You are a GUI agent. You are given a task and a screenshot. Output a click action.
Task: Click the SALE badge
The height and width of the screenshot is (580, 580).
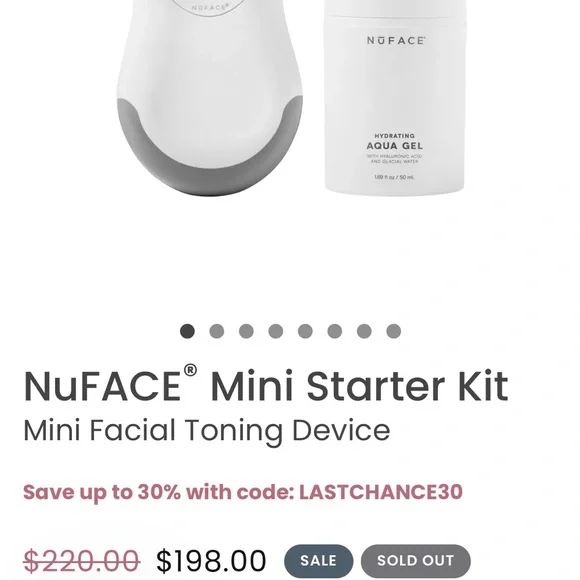[x=318, y=561]
